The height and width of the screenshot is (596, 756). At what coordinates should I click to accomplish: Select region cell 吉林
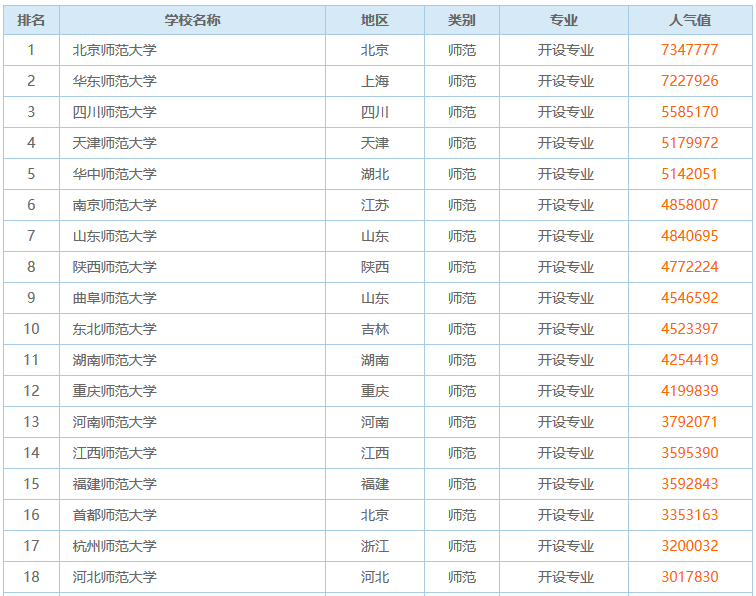point(375,329)
